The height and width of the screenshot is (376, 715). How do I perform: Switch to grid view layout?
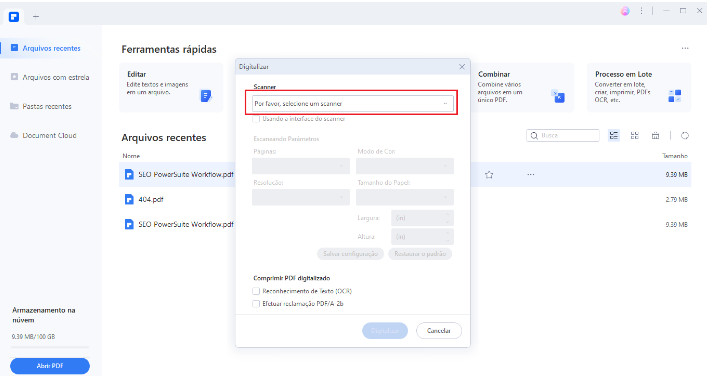pyautogui.click(x=634, y=135)
